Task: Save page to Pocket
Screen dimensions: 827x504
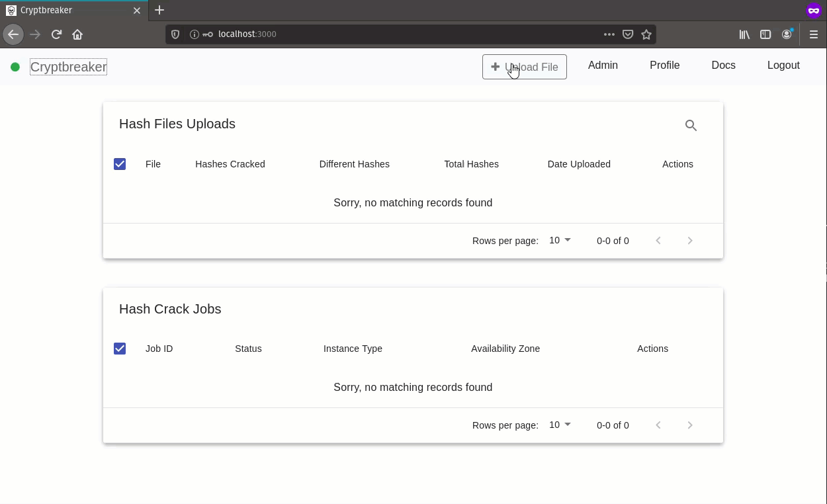Action: (x=628, y=34)
